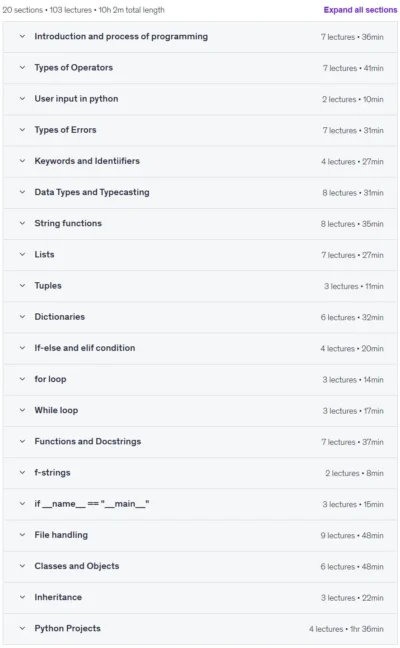Click the chevron next to for loop
This screenshot has height=648, width=400.
[22, 379]
